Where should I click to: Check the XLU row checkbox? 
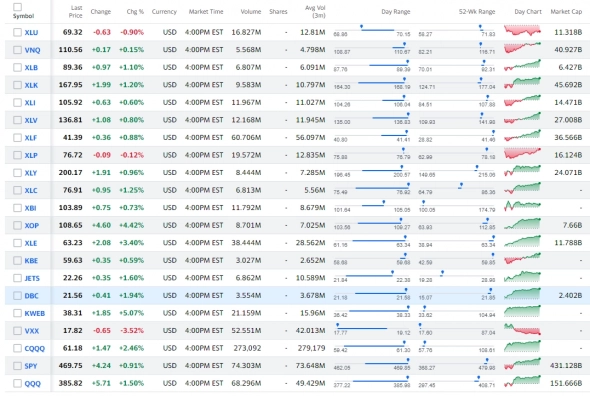(x=17, y=32)
